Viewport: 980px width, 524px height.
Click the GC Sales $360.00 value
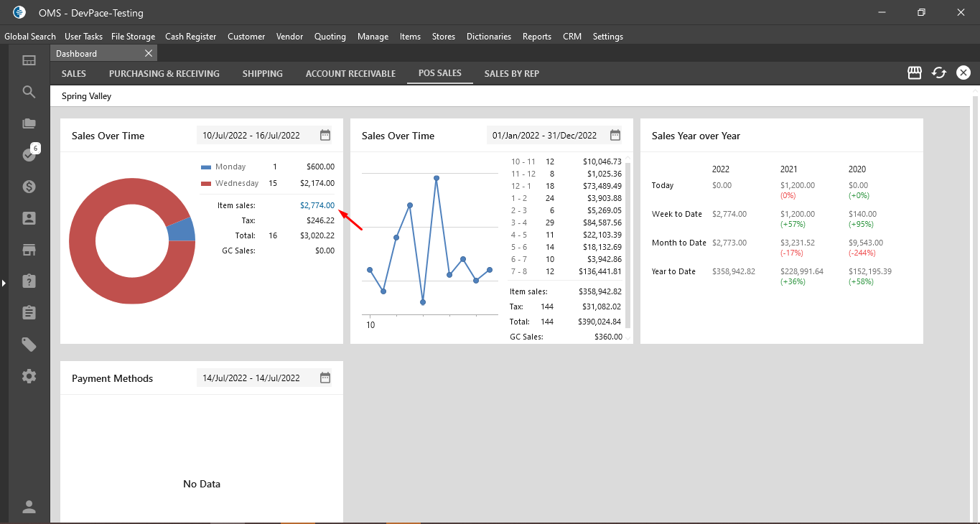(609, 337)
